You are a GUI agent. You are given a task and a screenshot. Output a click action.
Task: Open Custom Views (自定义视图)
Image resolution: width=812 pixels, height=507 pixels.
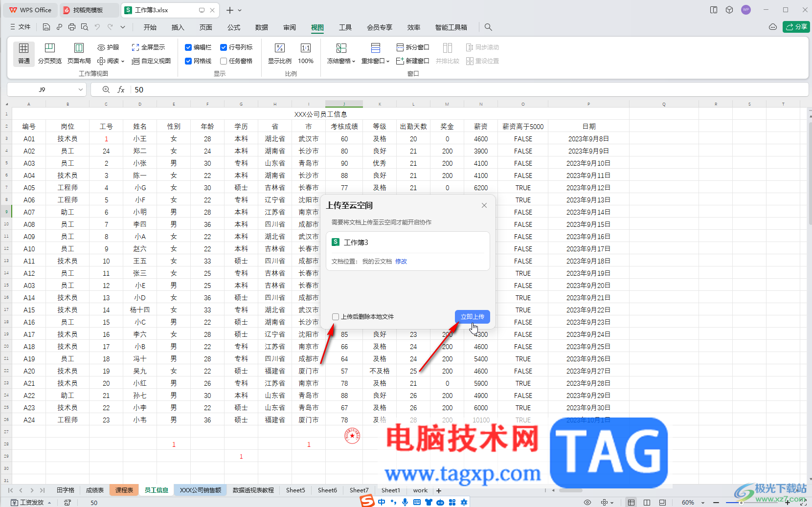pyautogui.click(x=151, y=61)
